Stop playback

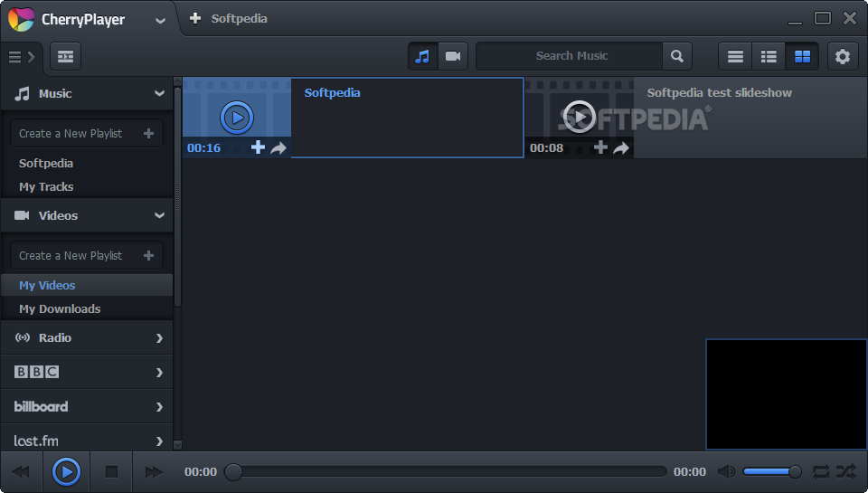(x=111, y=472)
